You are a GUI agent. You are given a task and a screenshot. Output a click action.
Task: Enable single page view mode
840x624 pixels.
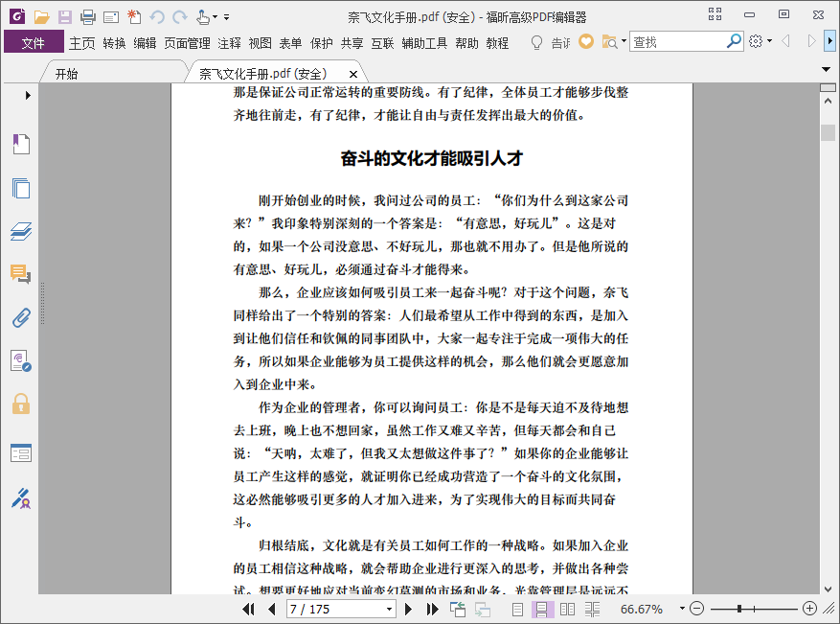[x=517, y=609]
